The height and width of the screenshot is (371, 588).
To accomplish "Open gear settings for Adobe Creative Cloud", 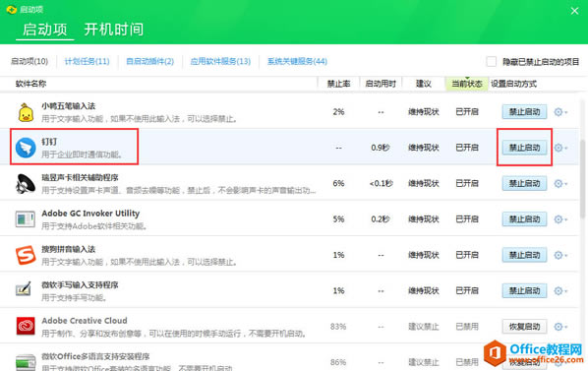I will pyautogui.click(x=560, y=327).
